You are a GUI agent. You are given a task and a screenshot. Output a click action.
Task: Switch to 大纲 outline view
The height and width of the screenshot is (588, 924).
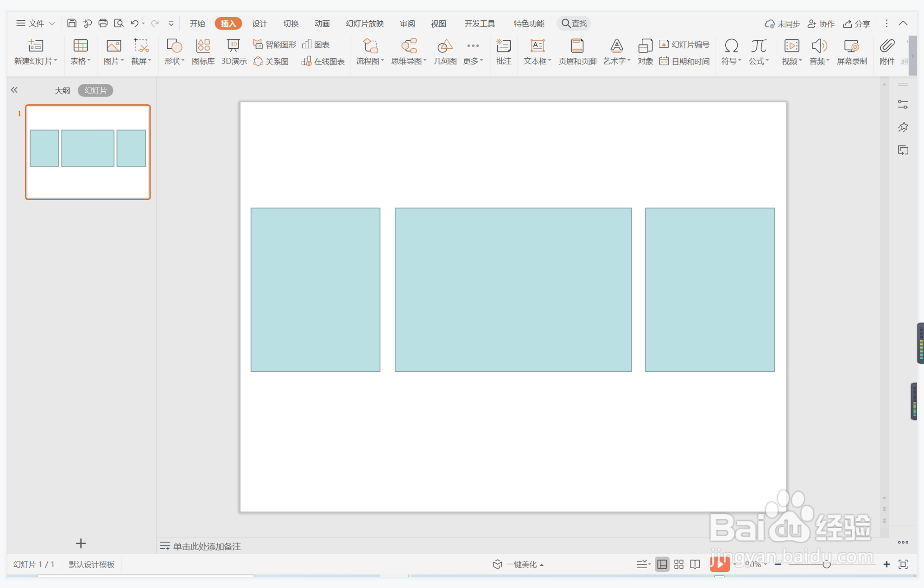click(62, 90)
